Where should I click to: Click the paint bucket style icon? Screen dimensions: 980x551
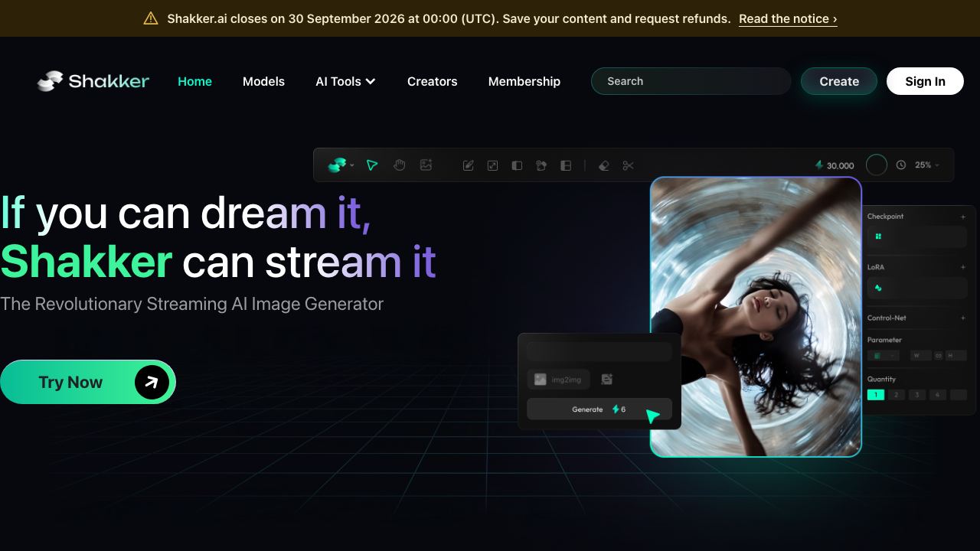[x=541, y=165]
